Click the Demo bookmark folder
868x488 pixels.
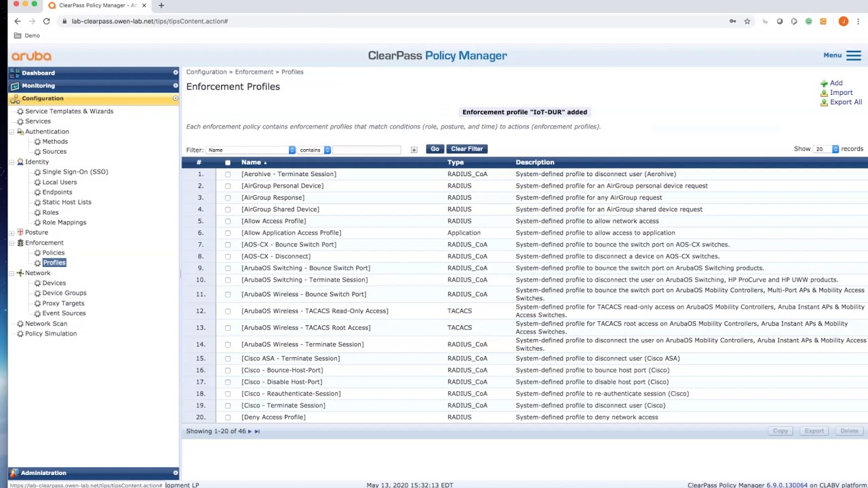coord(26,35)
